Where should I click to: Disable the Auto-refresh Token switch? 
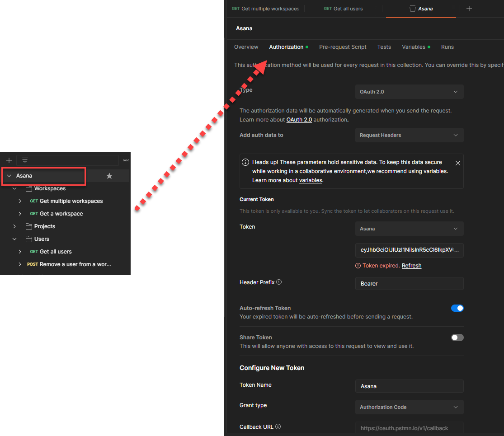click(457, 308)
